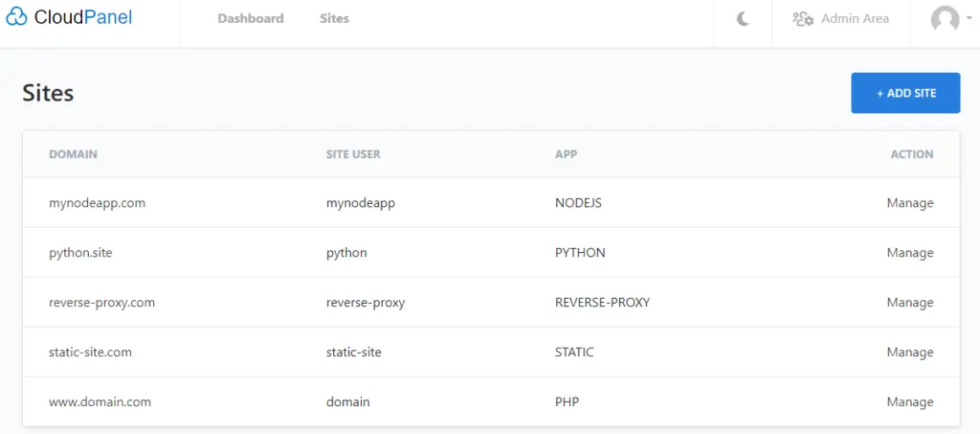The image size is (980, 434).
Task: Click the Admin Area users-gear icon
Action: pos(803,19)
